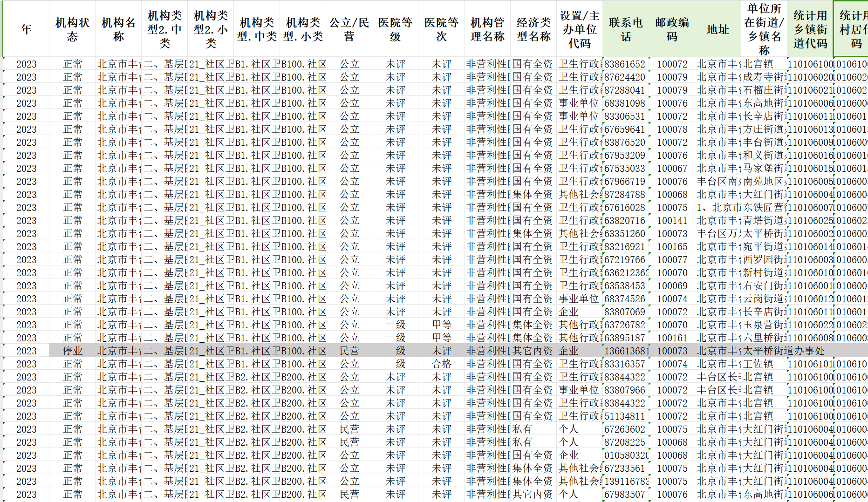Screen dimensions: 868x502
Task: Select the 经济类型名称 header cell
Action: click(x=533, y=29)
